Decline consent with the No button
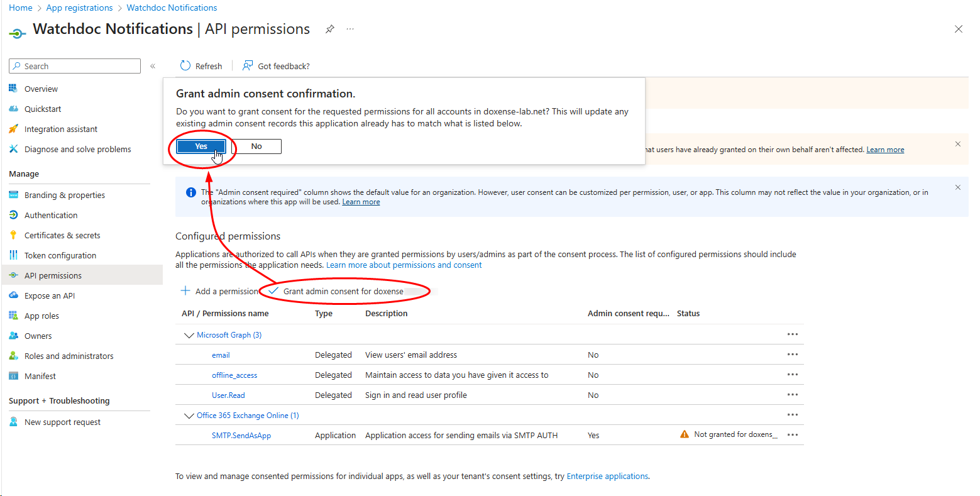Image resolution: width=980 pixels, height=496 pixels. point(256,146)
